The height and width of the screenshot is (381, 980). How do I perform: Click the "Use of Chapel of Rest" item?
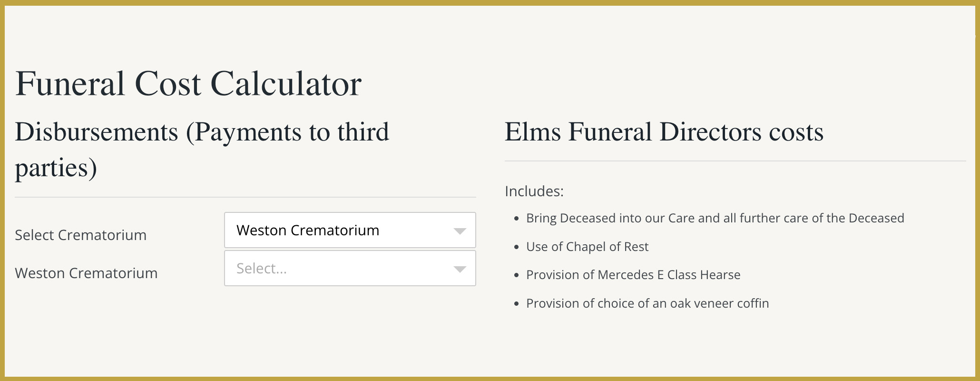point(587,247)
